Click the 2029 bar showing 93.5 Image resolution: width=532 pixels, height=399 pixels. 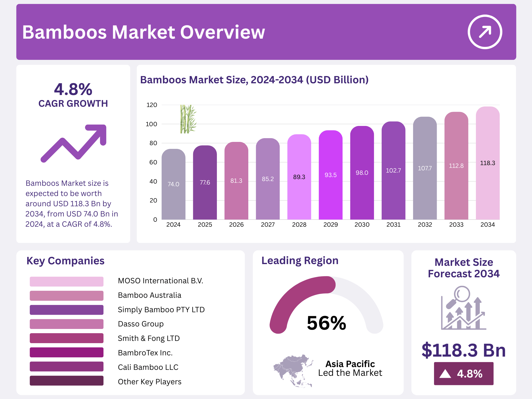[330, 175]
